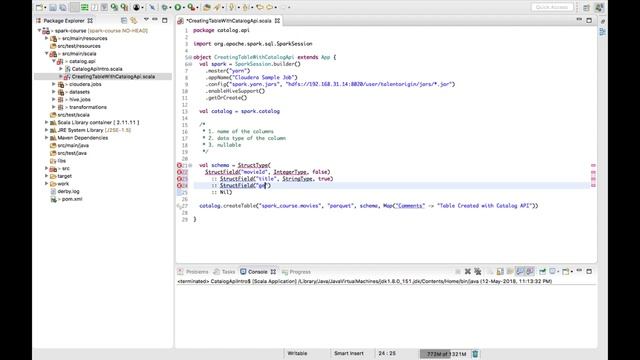Expand the cloudera.jobs package
The height and width of the screenshot is (360, 640).
click(x=53, y=84)
